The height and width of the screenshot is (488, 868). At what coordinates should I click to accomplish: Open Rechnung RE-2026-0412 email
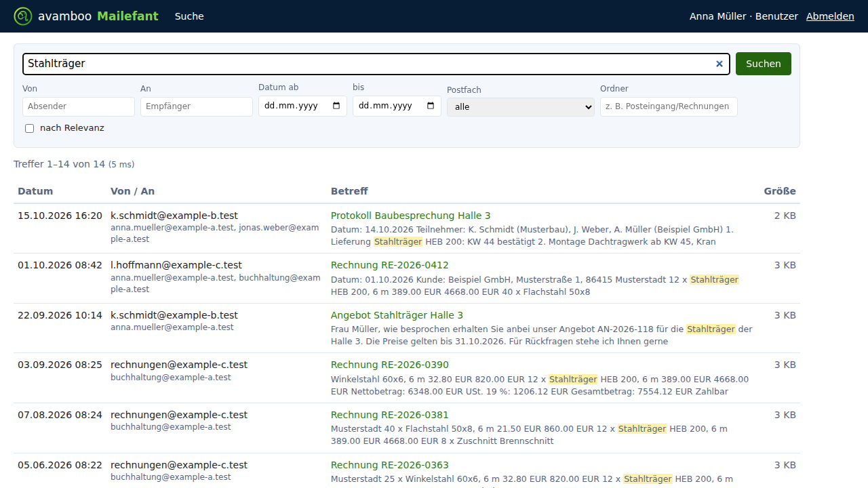pyautogui.click(x=390, y=265)
